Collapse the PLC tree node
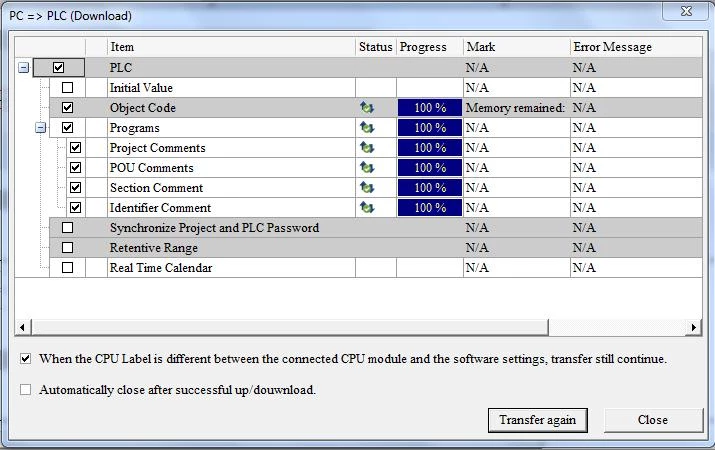The width and height of the screenshot is (715, 450). (23, 68)
